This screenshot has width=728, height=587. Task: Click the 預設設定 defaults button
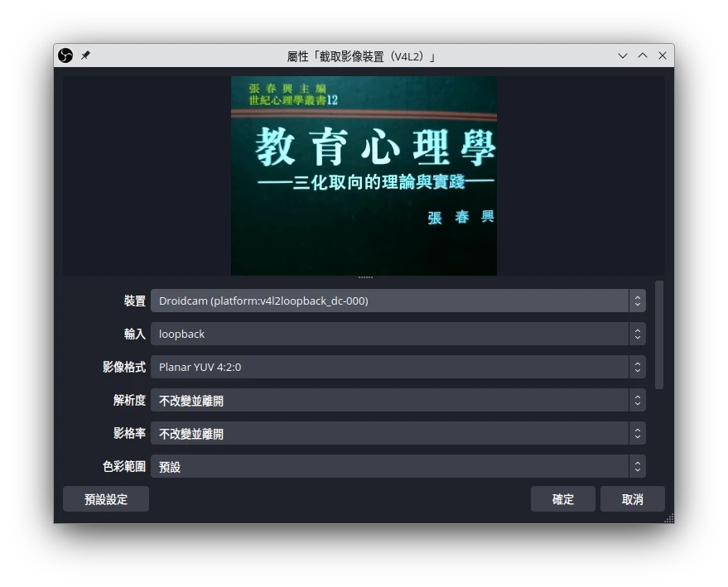(106, 499)
